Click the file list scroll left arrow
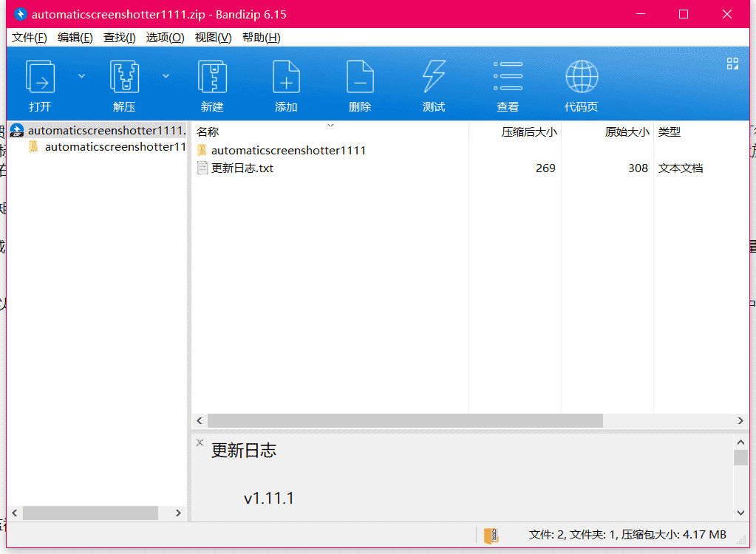The image size is (756, 554). (x=200, y=420)
